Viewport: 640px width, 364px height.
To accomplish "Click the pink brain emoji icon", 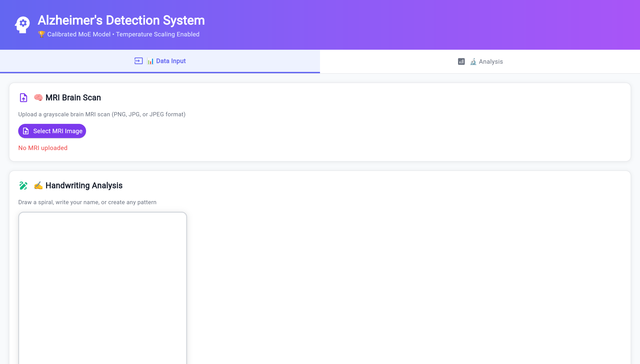I will click(38, 97).
